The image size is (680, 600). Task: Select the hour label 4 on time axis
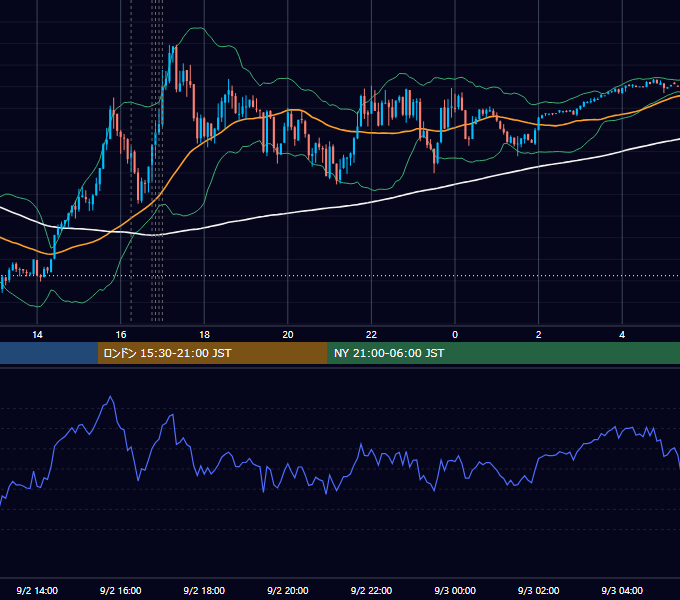click(622, 335)
